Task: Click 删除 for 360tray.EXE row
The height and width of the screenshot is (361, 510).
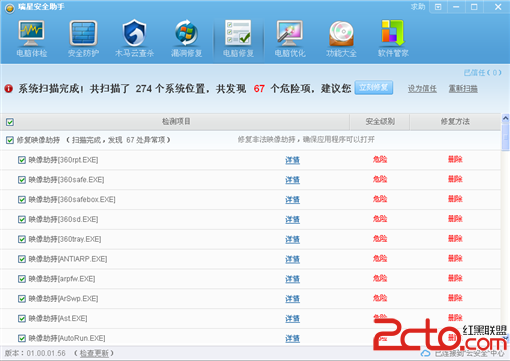Action: click(x=455, y=239)
